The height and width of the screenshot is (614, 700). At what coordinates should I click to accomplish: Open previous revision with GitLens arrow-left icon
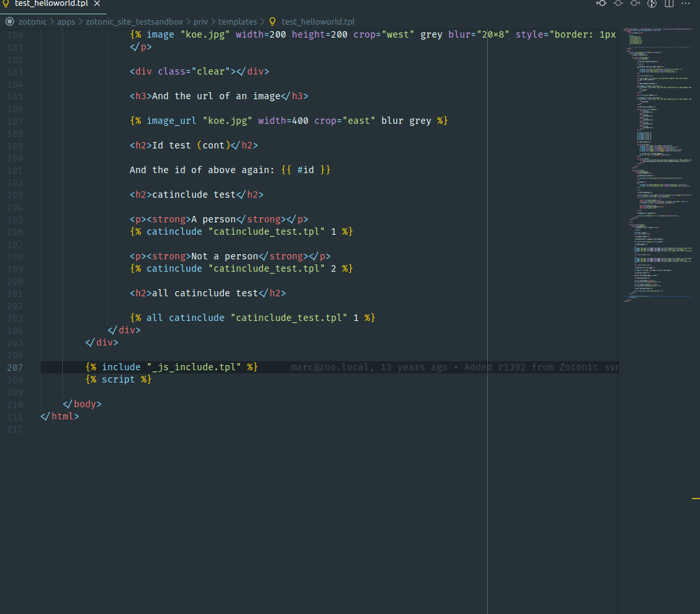pos(601,3)
